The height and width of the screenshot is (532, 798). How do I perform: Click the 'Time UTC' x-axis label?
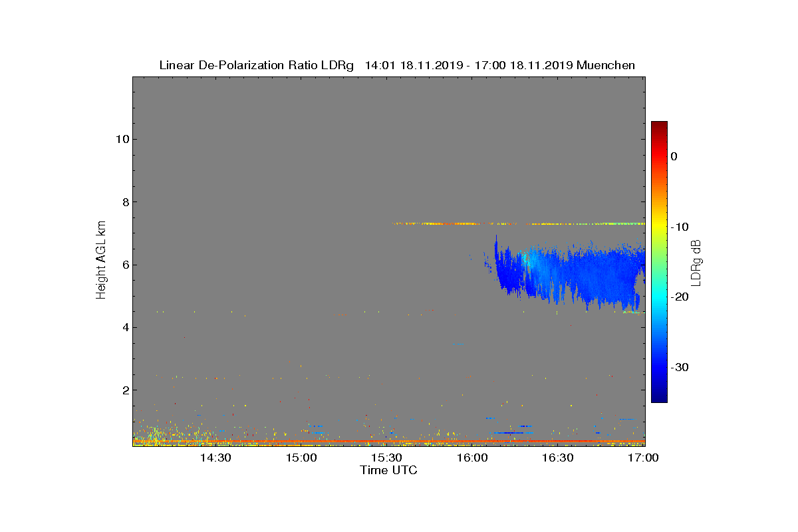click(x=388, y=470)
